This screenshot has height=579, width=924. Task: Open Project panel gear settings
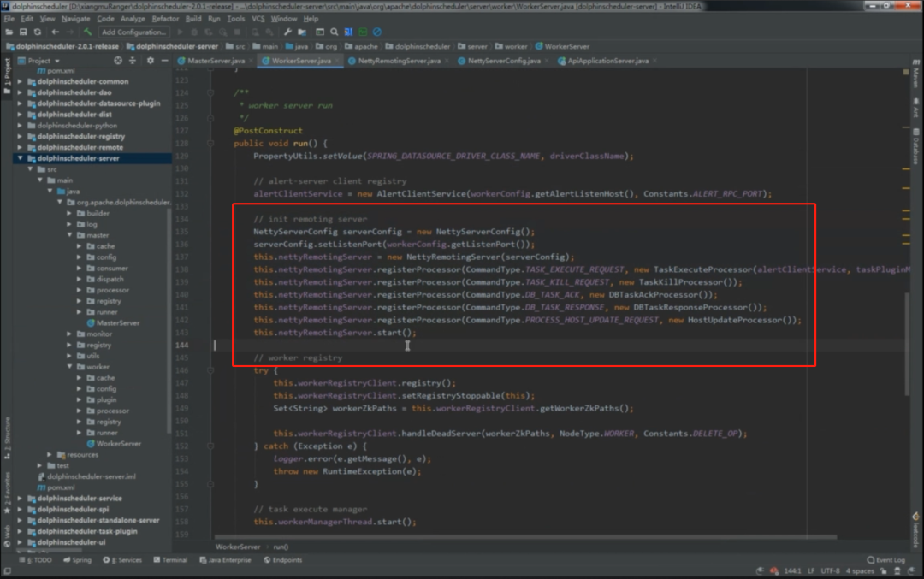[x=151, y=61]
